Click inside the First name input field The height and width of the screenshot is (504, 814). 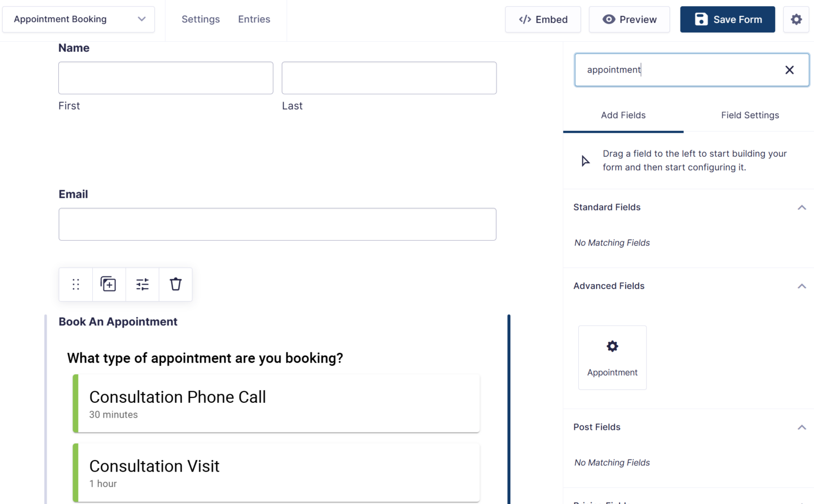165,78
